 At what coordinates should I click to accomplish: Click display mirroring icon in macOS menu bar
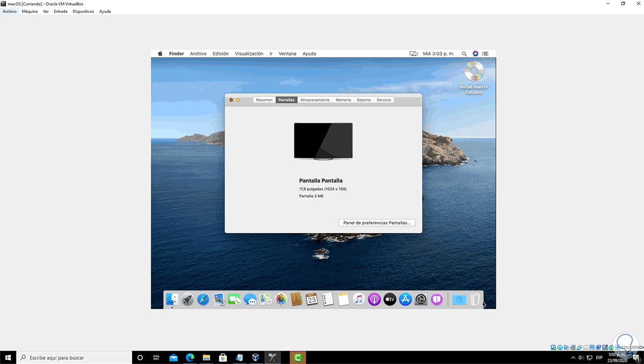pos(413,54)
